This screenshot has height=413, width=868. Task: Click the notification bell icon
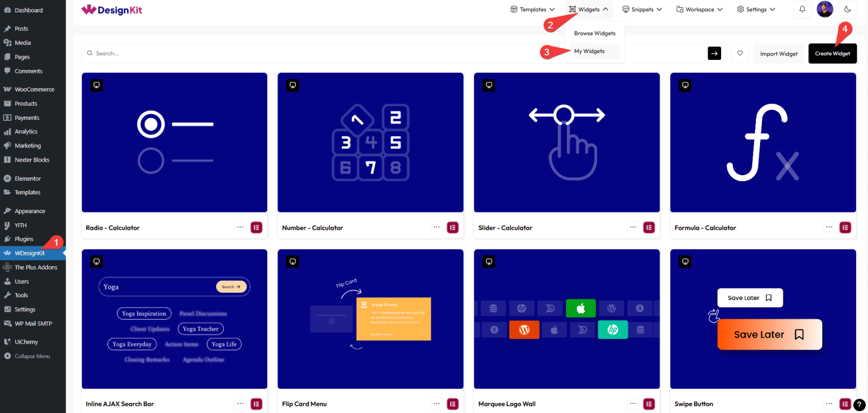[802, 9]
